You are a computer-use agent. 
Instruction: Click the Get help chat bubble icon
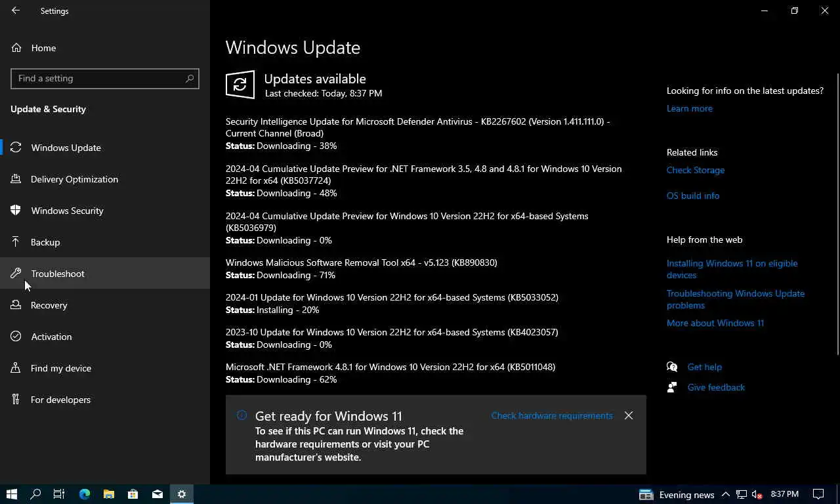click(x=672, y=367)
